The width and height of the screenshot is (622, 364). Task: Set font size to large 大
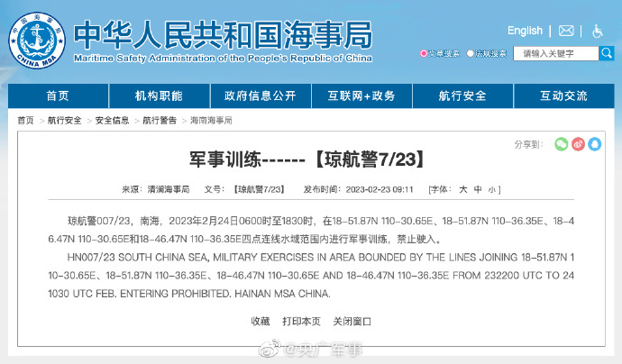click(463, 190)
